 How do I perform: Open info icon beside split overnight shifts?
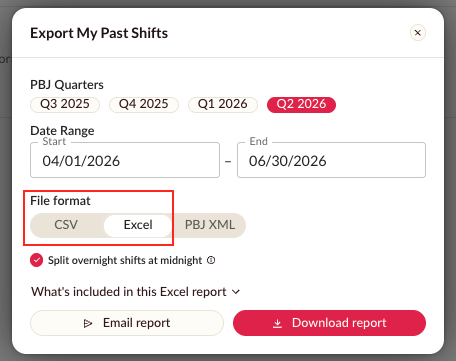tap(211, 260)
